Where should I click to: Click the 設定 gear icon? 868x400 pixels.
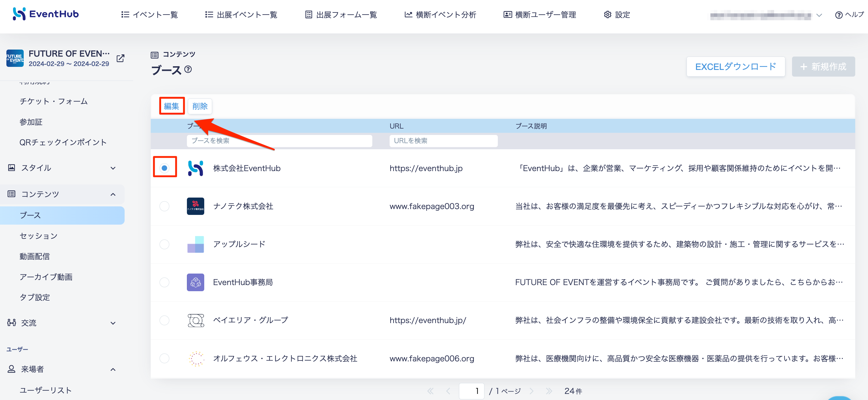(607, 15)
